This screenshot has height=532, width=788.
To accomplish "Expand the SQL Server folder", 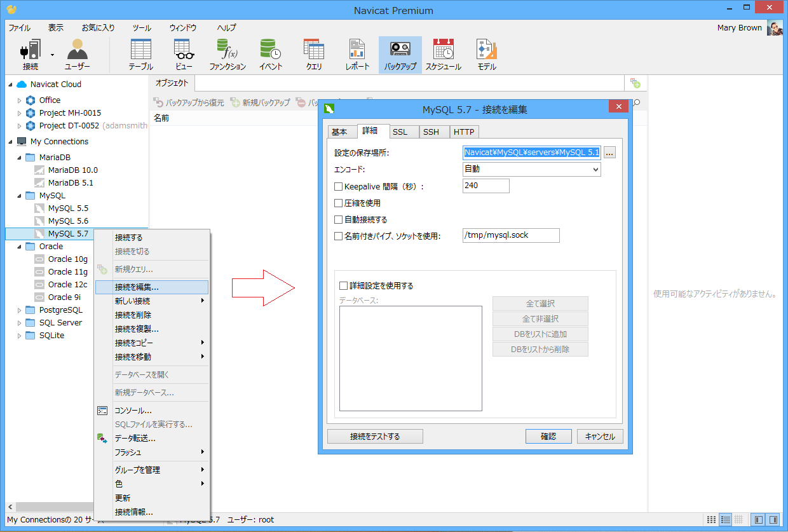I will click(x=20, y=323).
